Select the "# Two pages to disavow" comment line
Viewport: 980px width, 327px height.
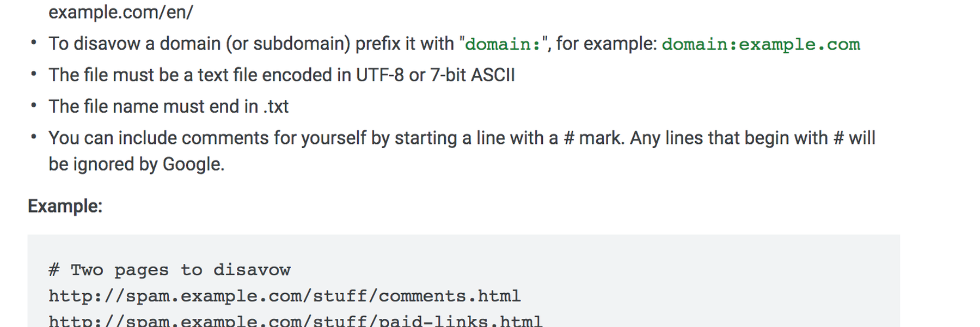pos(169,270)
